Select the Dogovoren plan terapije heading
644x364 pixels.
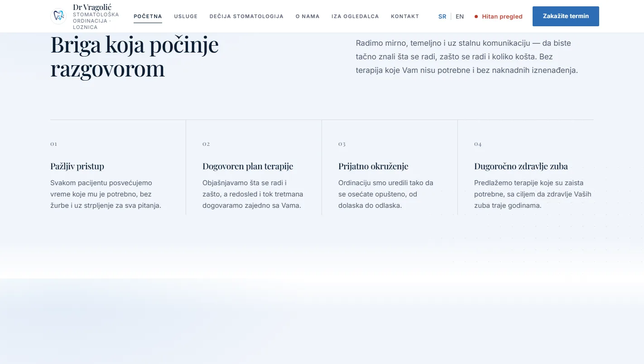point(248,166)
